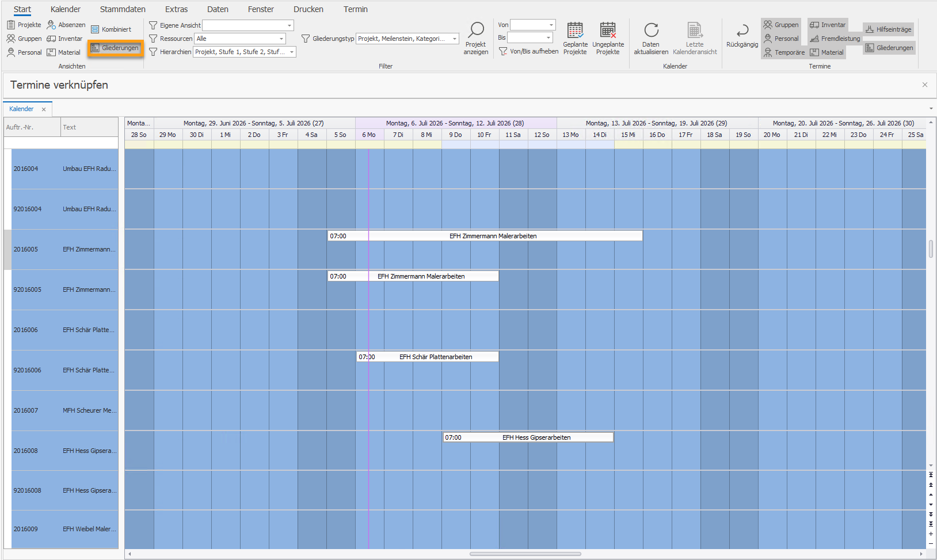Click Gliederungen in the Termine group
The width and height of the screenshot is (937, 560).
pos(889,48)
